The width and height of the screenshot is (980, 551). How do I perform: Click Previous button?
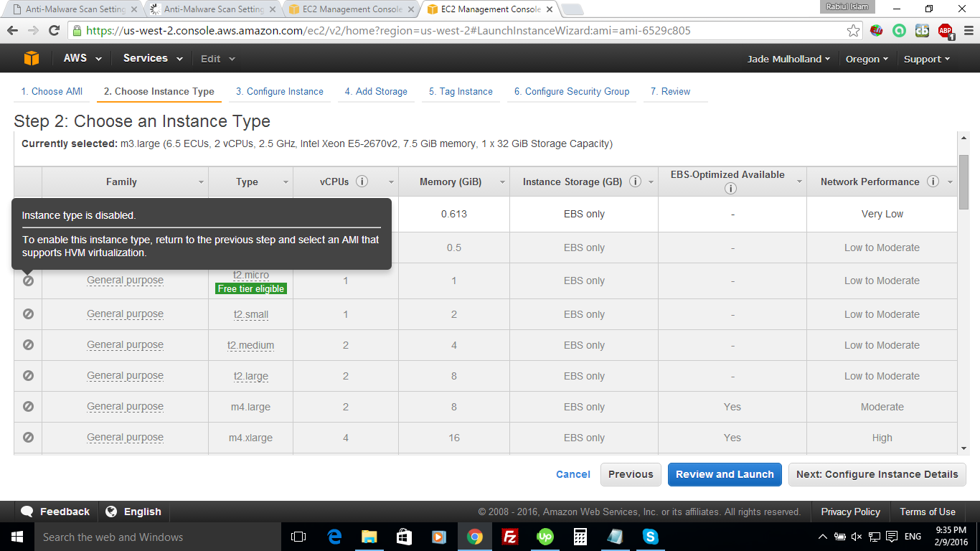point(631,474)
